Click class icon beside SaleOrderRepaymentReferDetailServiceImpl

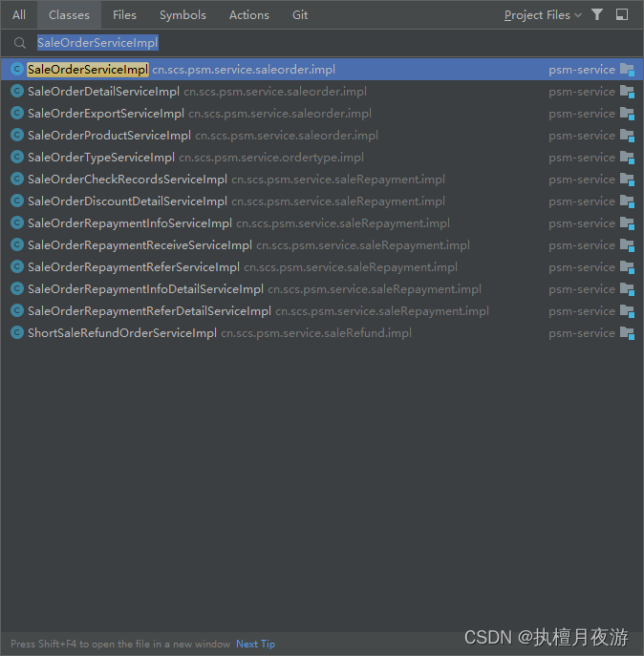(17, 310)
